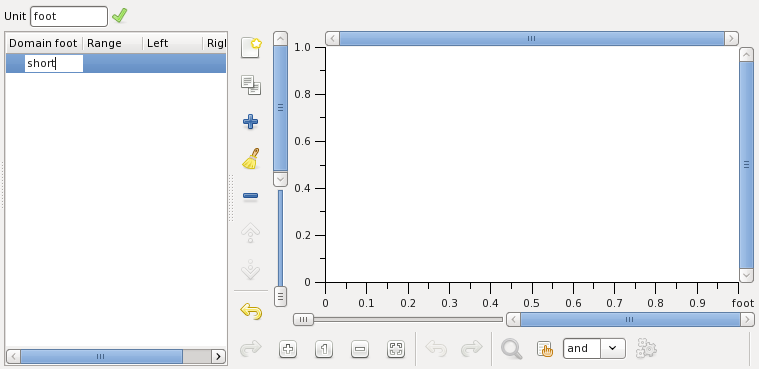This screenshot has width=759, height=369.
Task: Remove entry with blue minus icon
Action: (250, 196)
